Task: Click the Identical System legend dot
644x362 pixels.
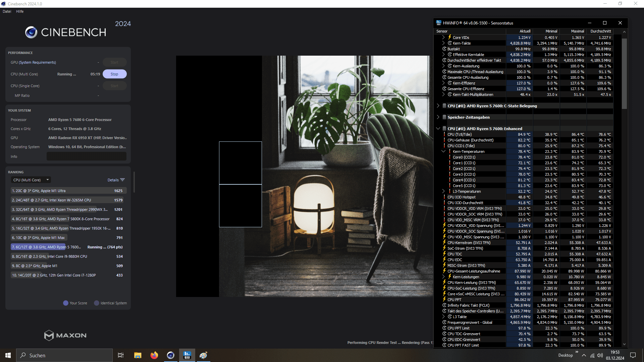Action: [97, 303]
